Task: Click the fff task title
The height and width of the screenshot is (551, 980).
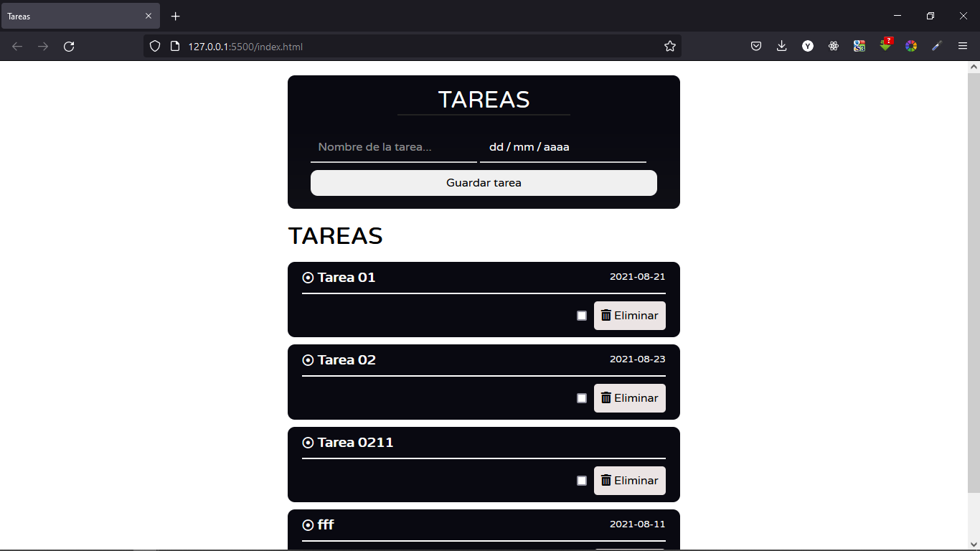Action: 326,525
